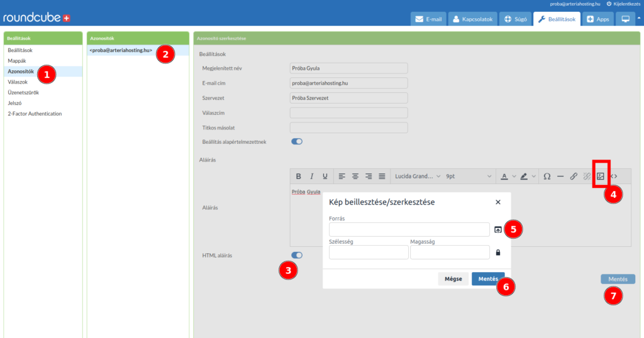Screen dimensions: 644x338
Task: Open the Lucida Grande font family dropdown
Action: coord(418,177)
